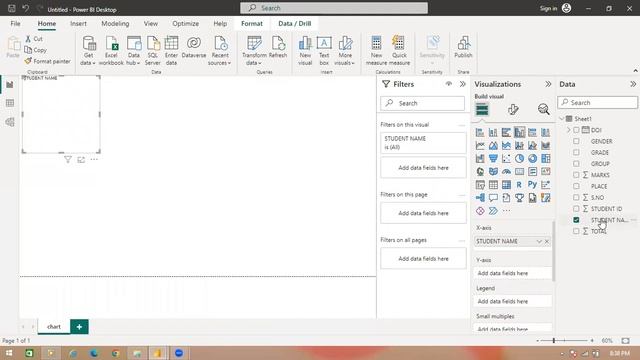Expand the DOI date hierarchy

[x=569, y=130]
